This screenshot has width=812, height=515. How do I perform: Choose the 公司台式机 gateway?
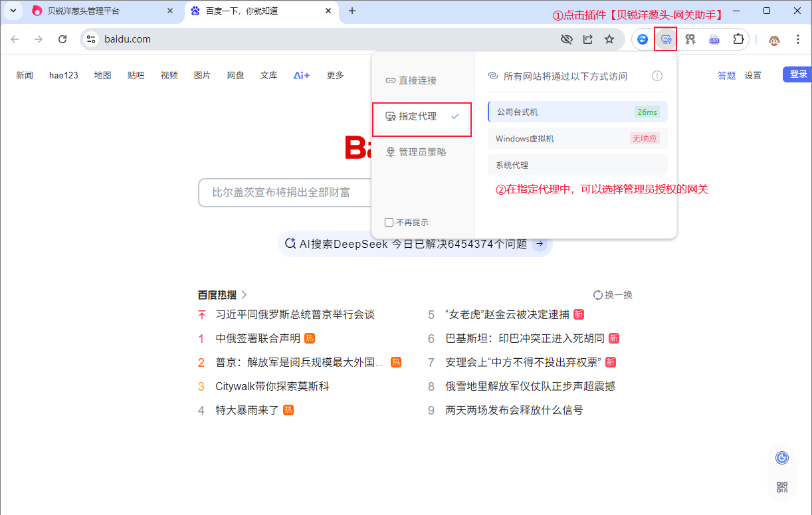tap(577, 112)
